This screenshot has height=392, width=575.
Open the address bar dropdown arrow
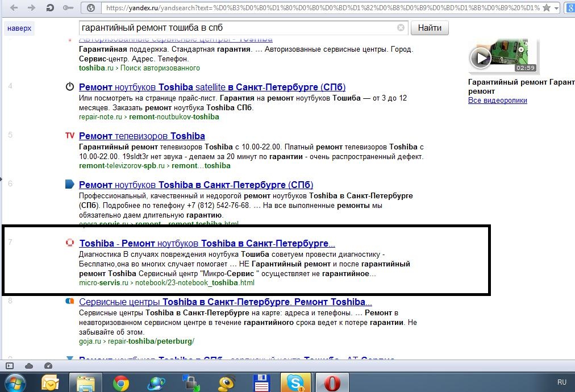(x=556, y=8)
